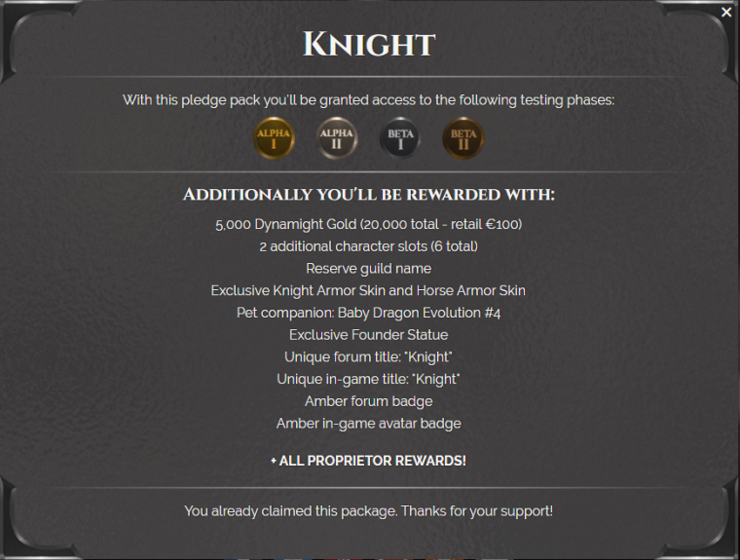Image resolution: width=740 pixels, height=560 pixels.
Task: Click the testing phases access description text
Action: point(369,100)
